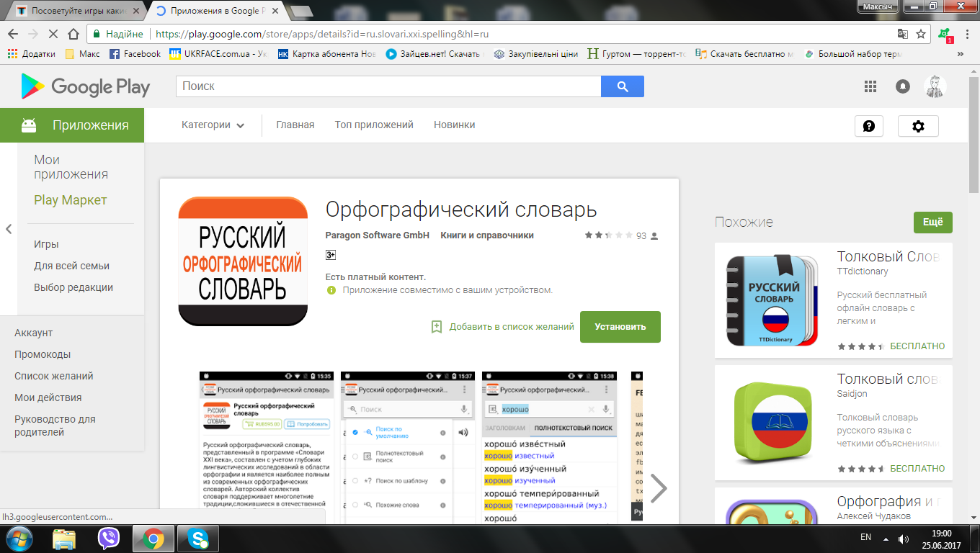The image size is (980, 553).
Task: Open File Explorer on the taskbar
Action: point(64,538)
